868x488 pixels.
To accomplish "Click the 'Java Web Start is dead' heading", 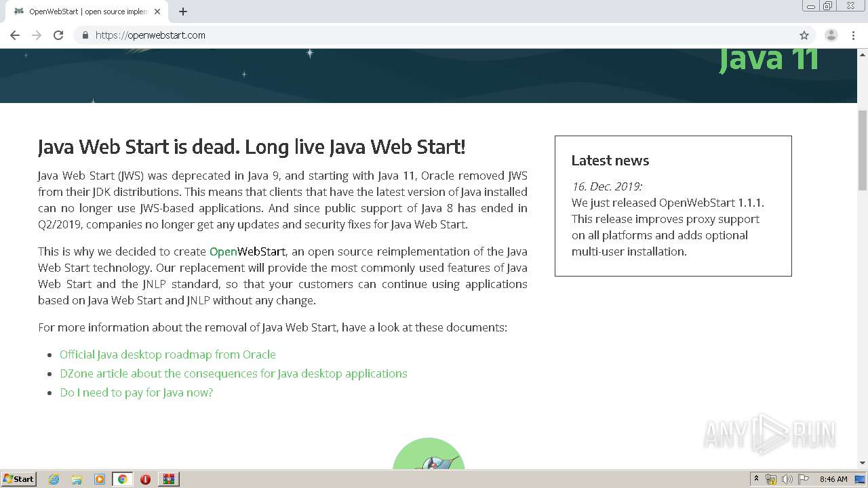I will coord(252,147).
